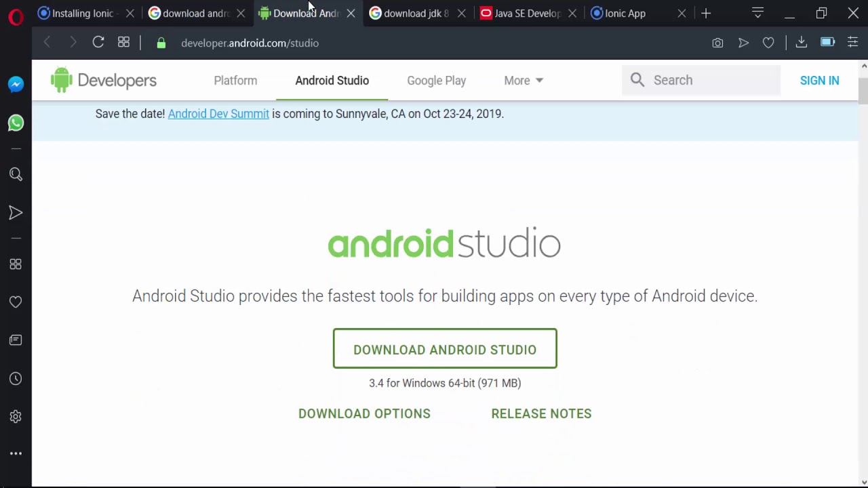Open downloads panel
868x488 pixels.
point(802,42)
